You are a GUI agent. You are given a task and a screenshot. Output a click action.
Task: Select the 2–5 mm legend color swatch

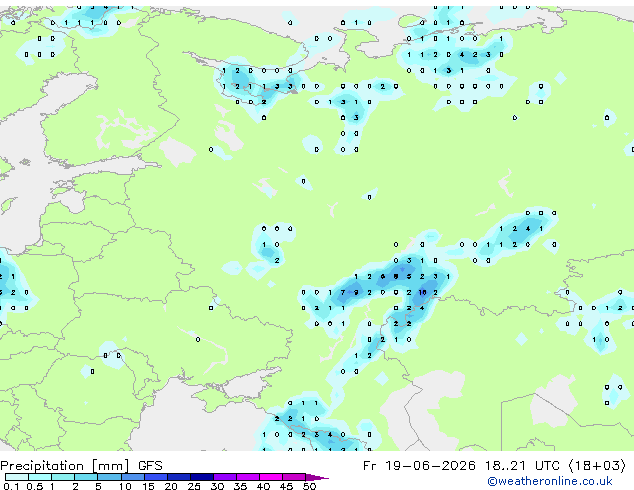tap(86, 477)
